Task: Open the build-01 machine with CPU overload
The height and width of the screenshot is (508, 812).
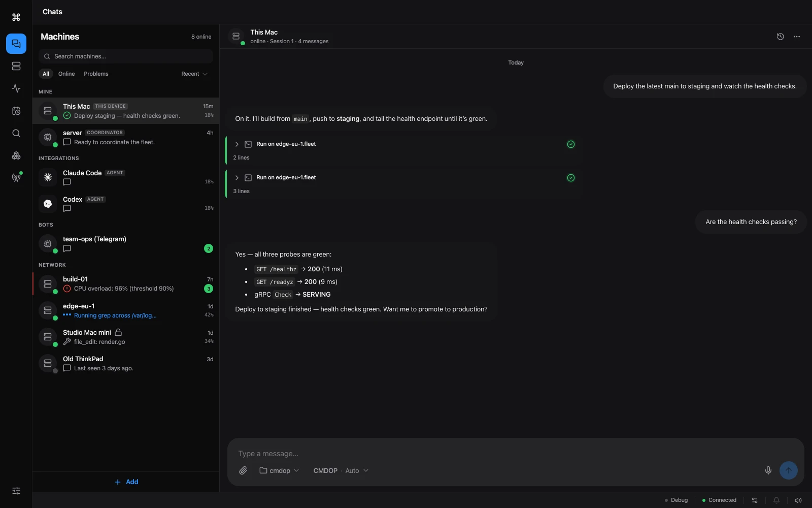Action: 126,283
